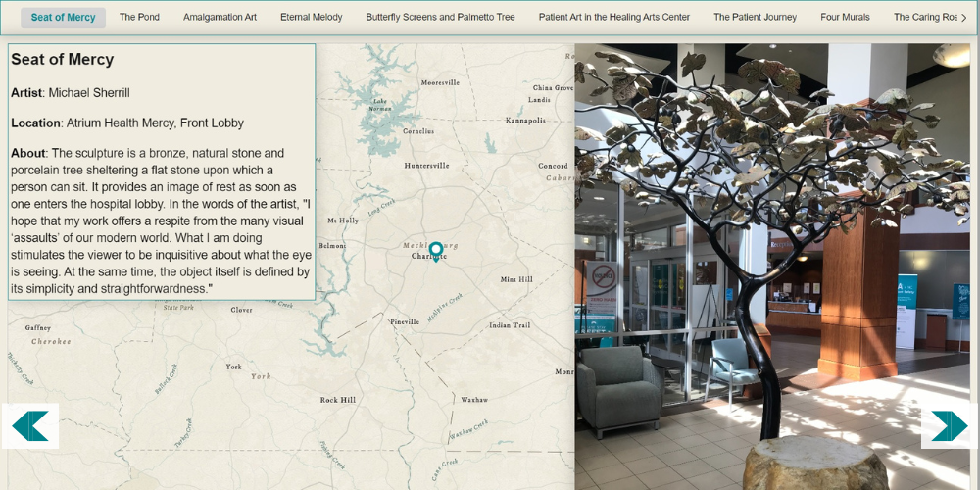The width and height of the screenshot is (980, 490).
Task: Expand more tabs with the chevron arrow
Action: (x=963, y=18)
